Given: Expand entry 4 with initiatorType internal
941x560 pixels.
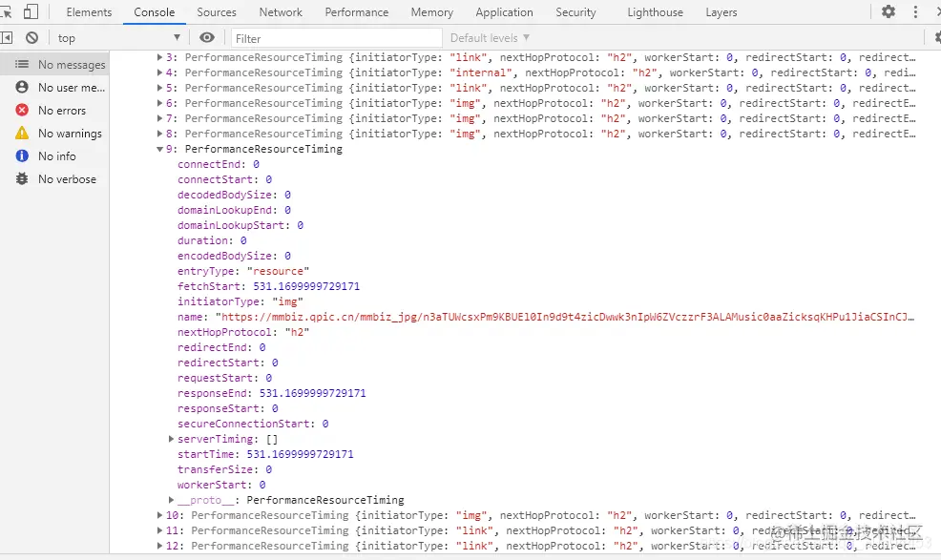Looking at the screenshot, I should [x=159, y=73].
